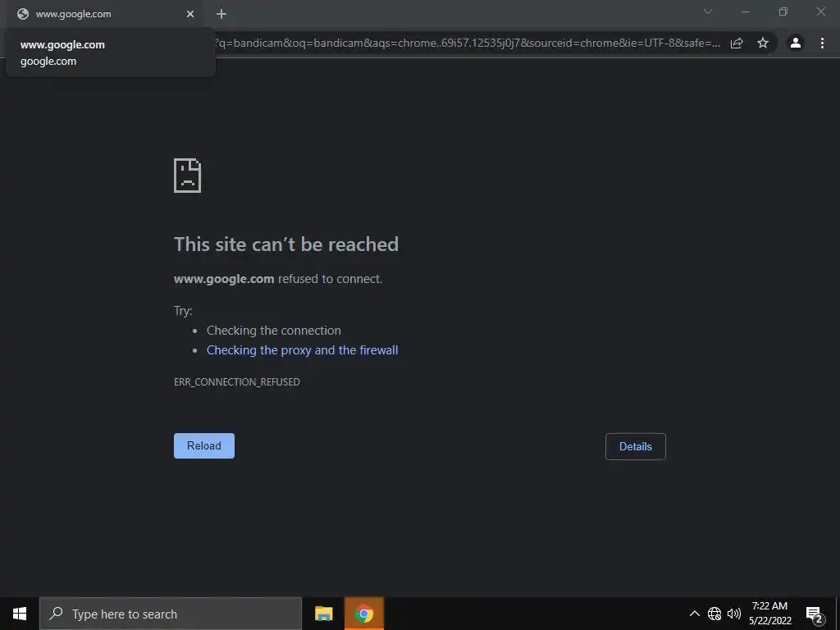Open the Chrome profile avatar menu
The height and width of the screenshot is (630, 840).
(796, 43)
